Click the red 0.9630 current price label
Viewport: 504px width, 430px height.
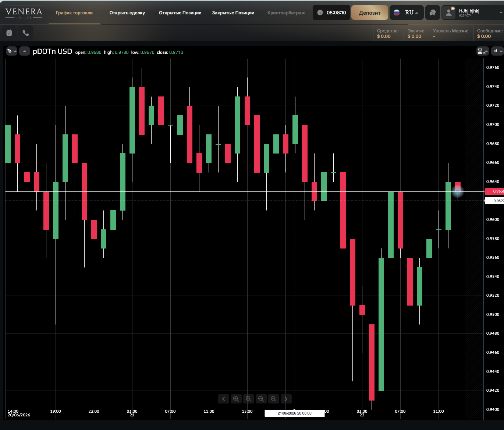tap(494, 191)
